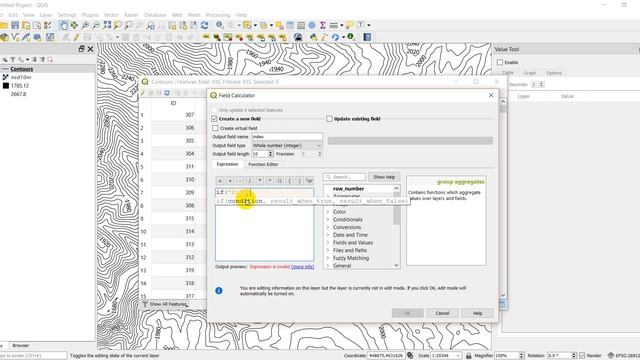The height and width of the screenshot is (360, 640).
Task: Click the Save Project floppy icon
Action: (x=15, y=25)
